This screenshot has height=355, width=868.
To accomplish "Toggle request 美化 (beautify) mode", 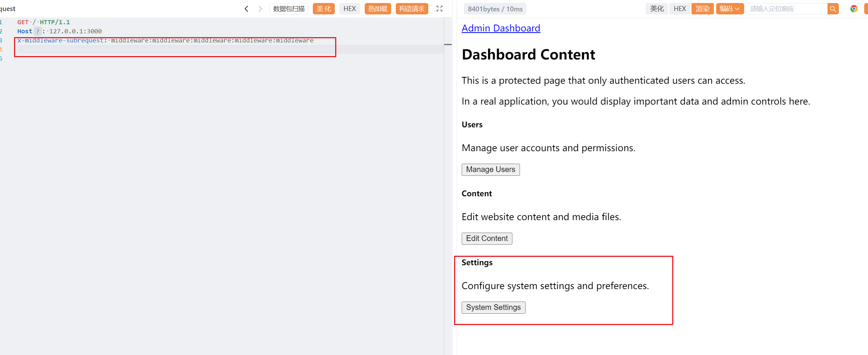I will click(x=323, y=9).
